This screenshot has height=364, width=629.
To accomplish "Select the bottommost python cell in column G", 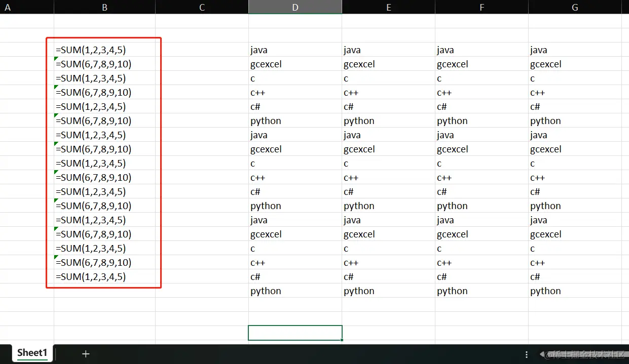I will (575, 291).
